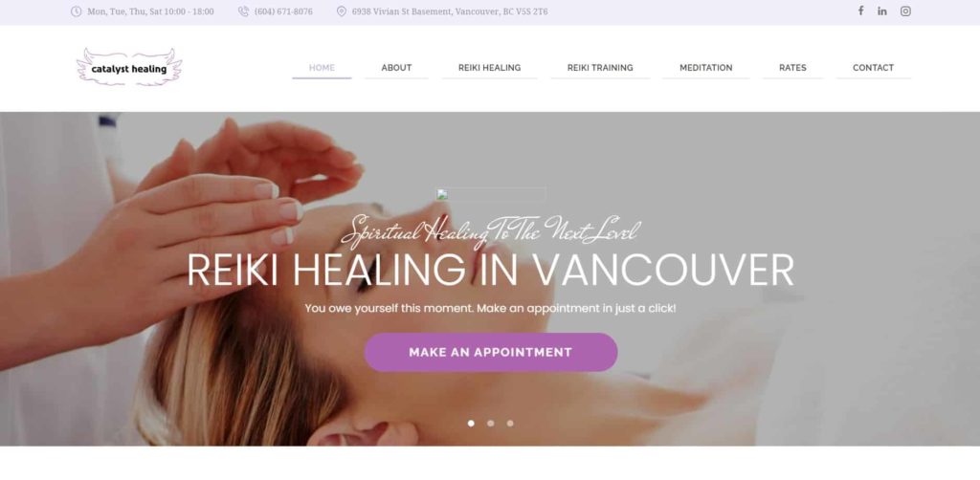Screen dimensions: 980x480
Task: Click the phone icon next to number
Action: 244,11
